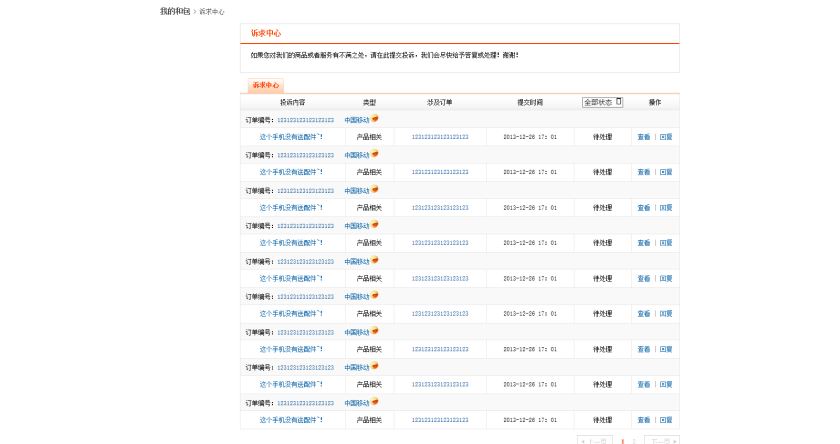840x444 pixels.
Task: Open 查看 for the fourth complaint
Action: coord(644,243)
